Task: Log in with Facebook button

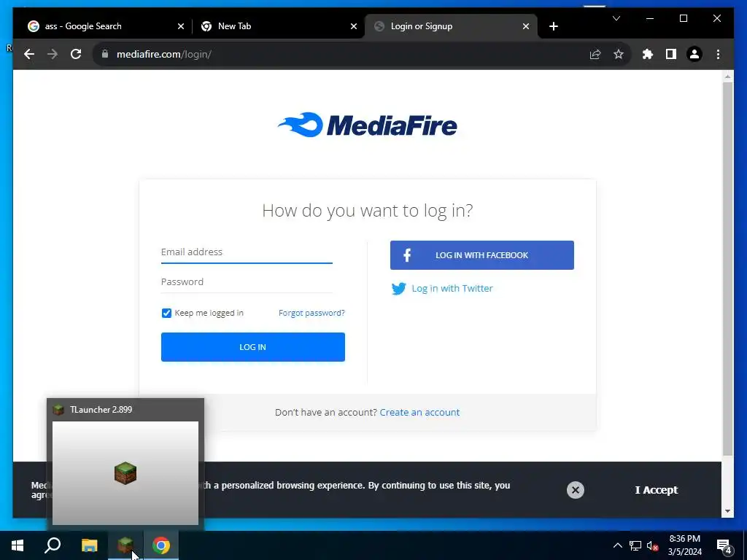Action: pos(481,255)
